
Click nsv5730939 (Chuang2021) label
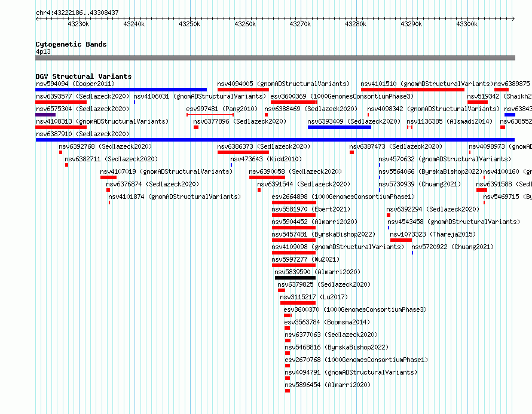click(420, 184)
